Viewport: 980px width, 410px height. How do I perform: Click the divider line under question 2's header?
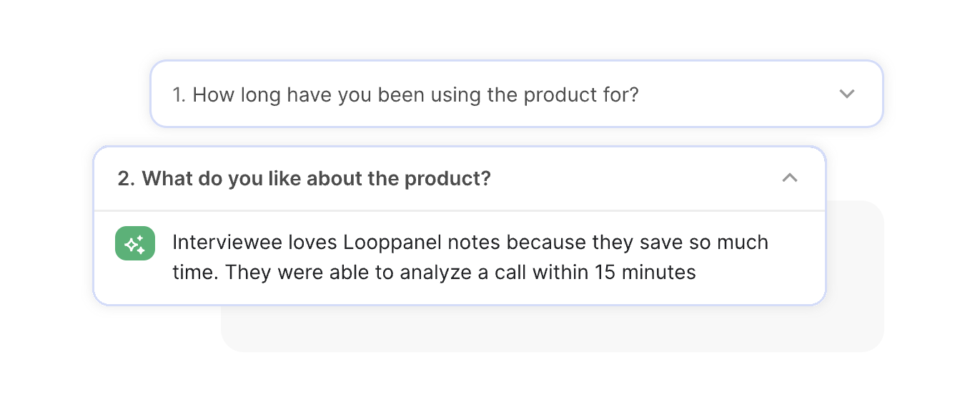[x=460, y=210]
